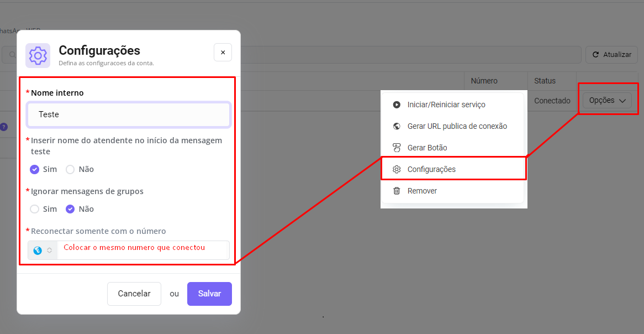Open the country code selector globe dropdown
Image resolution: width=644 pixels, height=334 pixels.
(43, 251)
